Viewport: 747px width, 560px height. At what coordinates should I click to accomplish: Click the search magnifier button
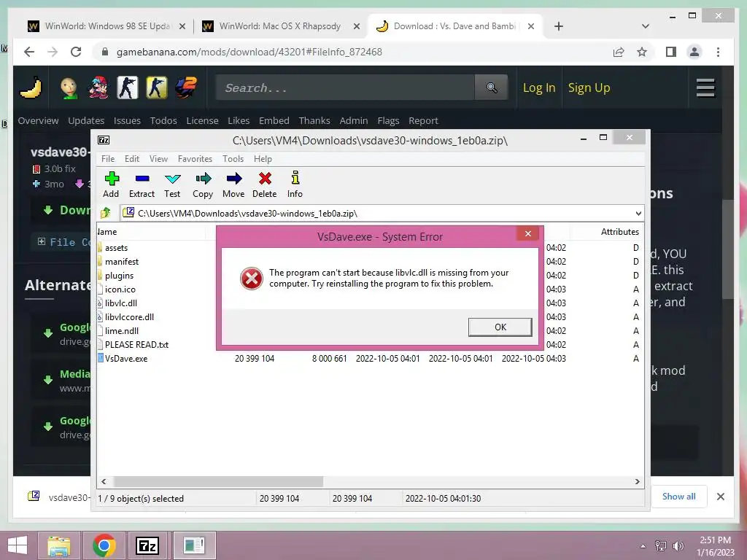492,87
